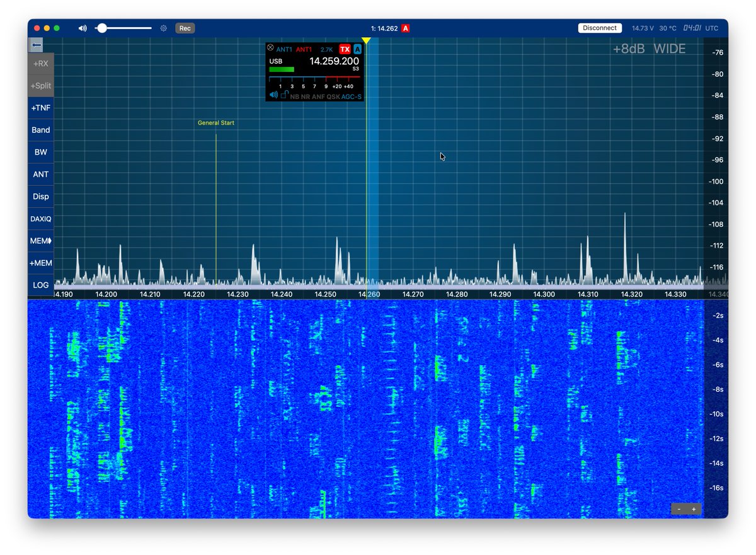Screen dimensions: 756x555
Task: Click the 14.73 V voltage readout
Action: click(643, 28)
